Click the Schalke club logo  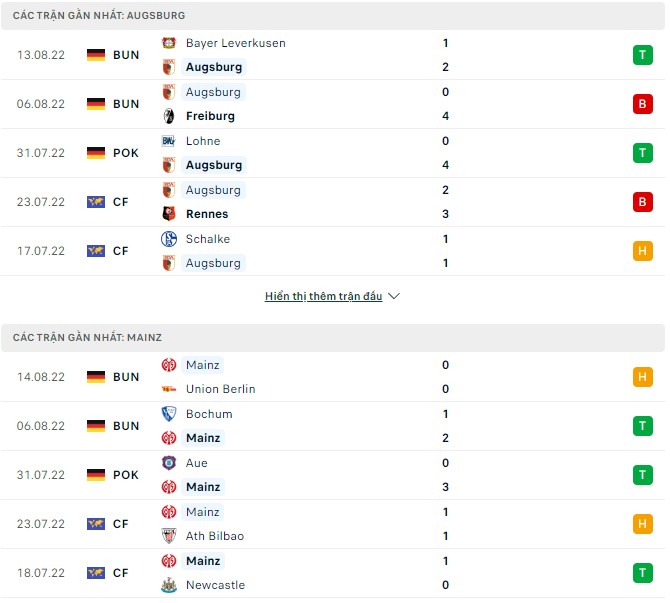click(169, 239)
